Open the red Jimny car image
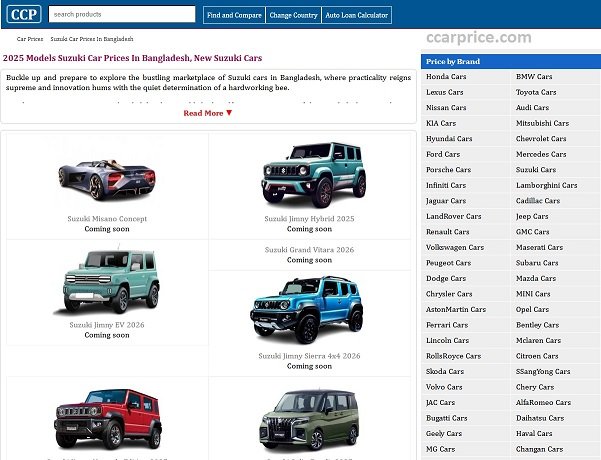The image size is (601, 460). tap(108, 419)
